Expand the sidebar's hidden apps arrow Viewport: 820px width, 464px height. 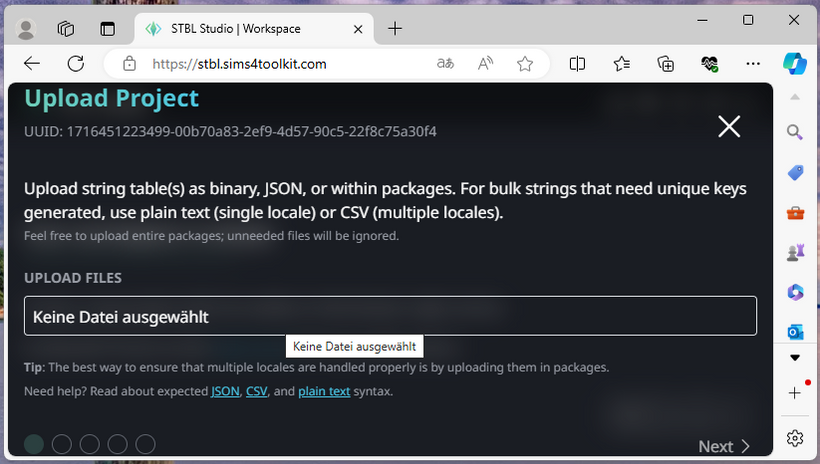click(x=795, y=357)
